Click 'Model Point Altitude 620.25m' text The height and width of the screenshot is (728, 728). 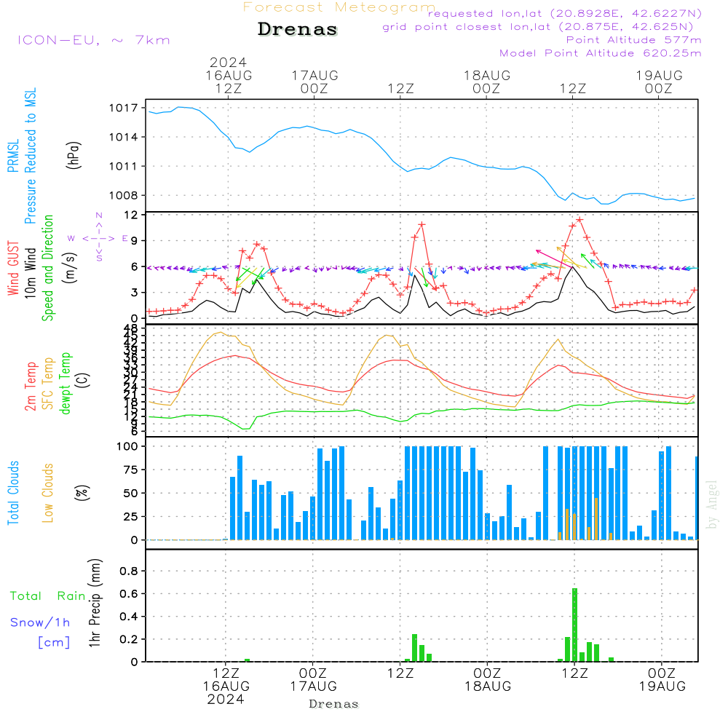[x=601, y=53]
